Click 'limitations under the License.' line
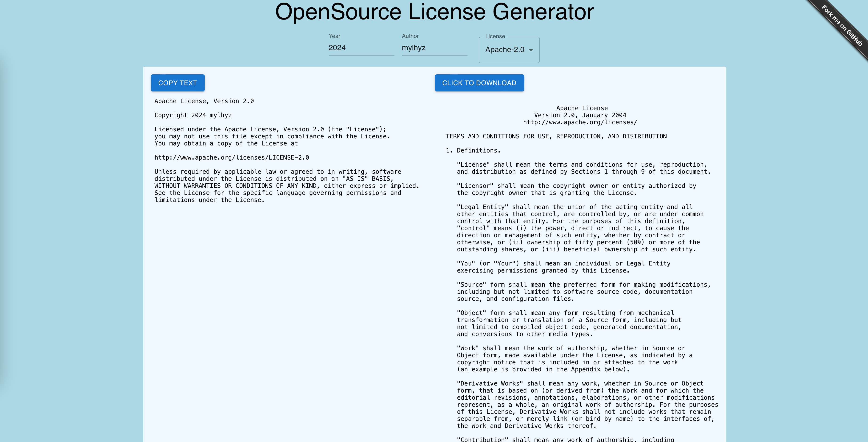The image size is (868, 442). [210, 200]
